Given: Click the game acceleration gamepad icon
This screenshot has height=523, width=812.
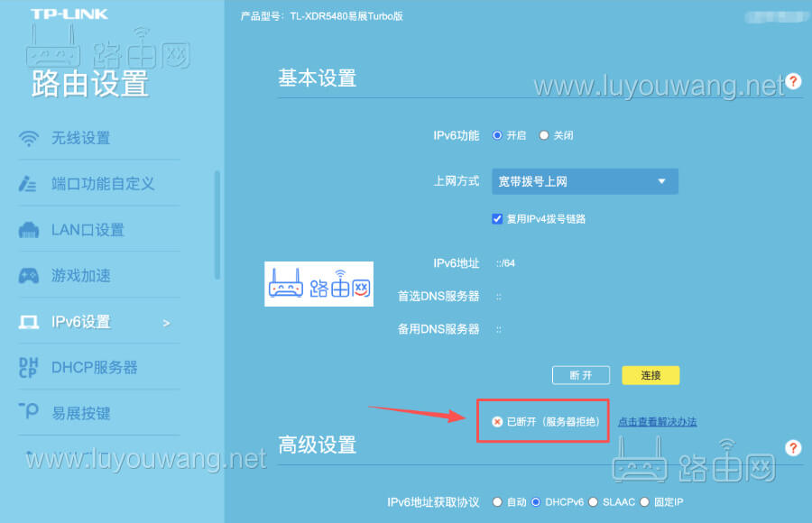Looking at the screenshot, I should [x=29, y=276].
